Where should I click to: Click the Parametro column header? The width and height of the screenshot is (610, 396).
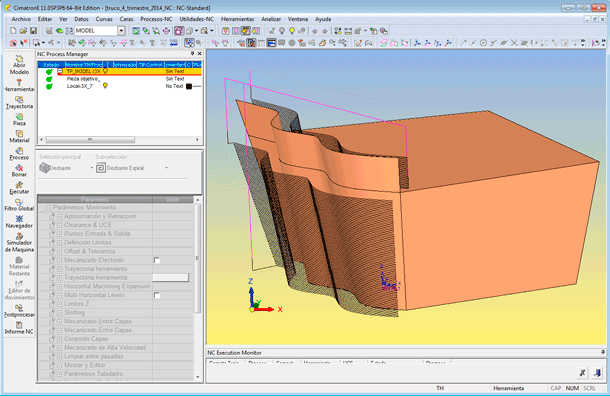tap(95, 199)
